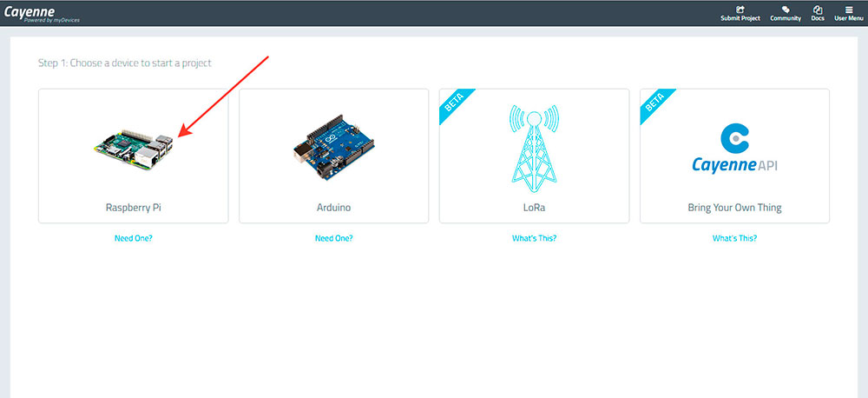Open Need One? link under Raspberry Pi
The height and width of the screenshot is (398, 868).
coord(133,238)
